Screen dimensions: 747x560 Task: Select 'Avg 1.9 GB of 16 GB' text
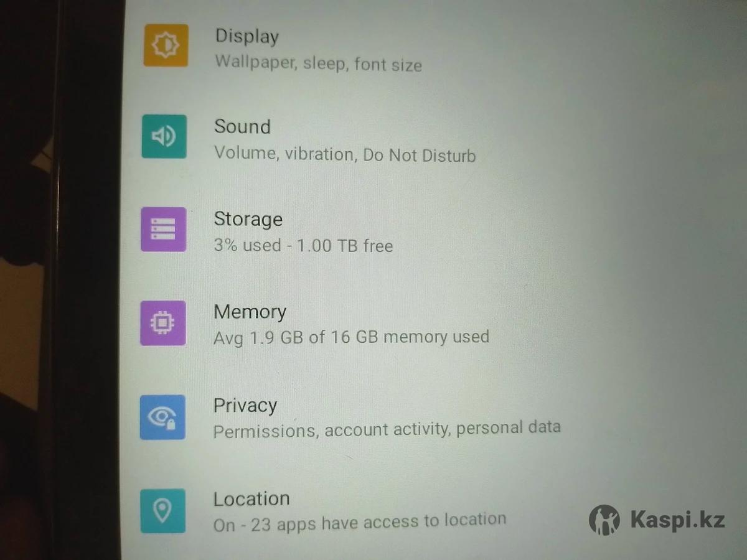click(x=296, y=338)
